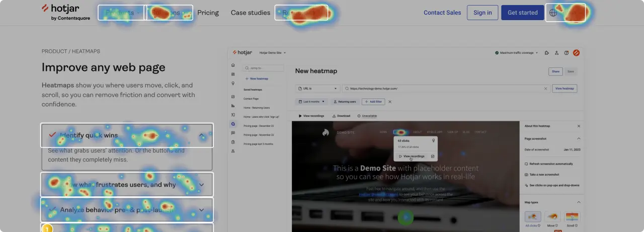The image size is (644, 232).
Task: Open the Last 6 months date dropdown
Action: coord(311,102)
